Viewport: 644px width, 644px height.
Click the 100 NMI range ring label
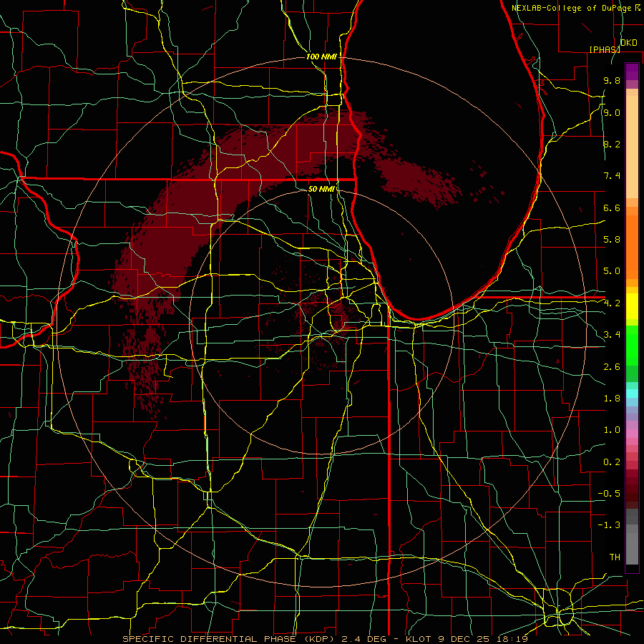321,57
